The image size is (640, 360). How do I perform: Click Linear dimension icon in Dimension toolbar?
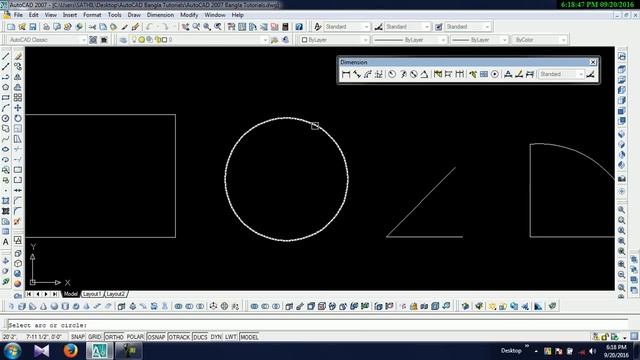pos(346,74)
